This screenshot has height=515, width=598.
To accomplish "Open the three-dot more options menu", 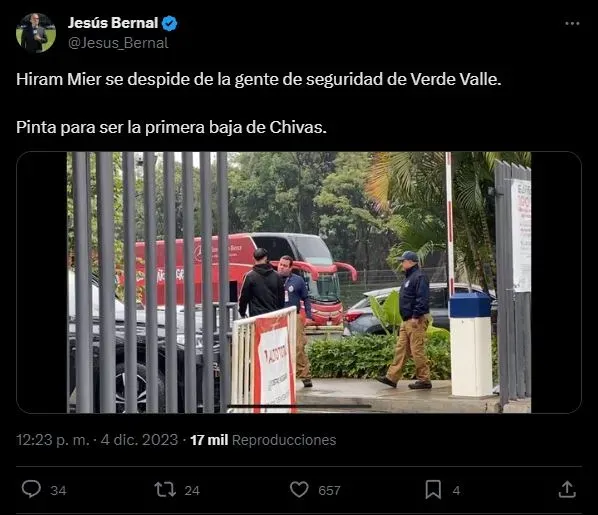I will pyautogui.click(x=572, y=24).
